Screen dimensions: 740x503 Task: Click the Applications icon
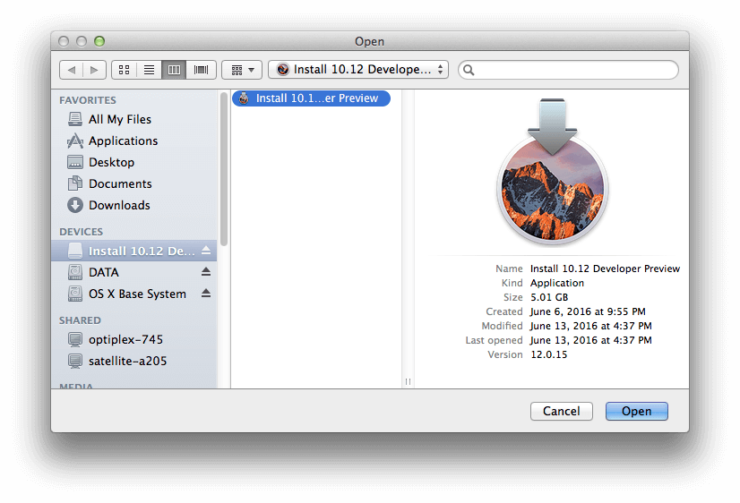pyautogui.click(x=75, y=141)
